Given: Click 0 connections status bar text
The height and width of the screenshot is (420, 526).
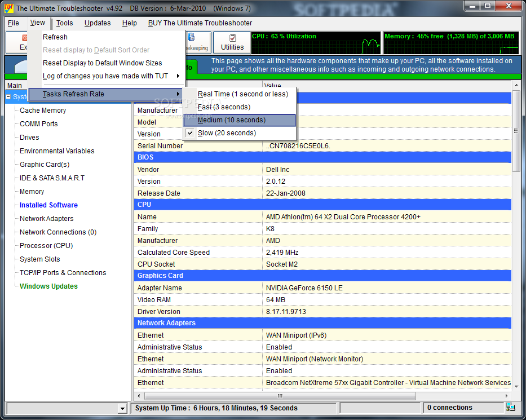Looking at the screenshot, I should [449, 407].
